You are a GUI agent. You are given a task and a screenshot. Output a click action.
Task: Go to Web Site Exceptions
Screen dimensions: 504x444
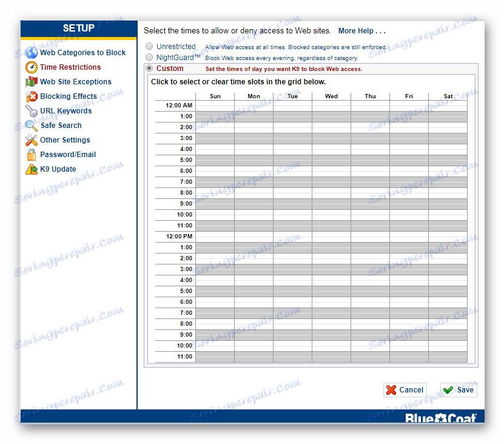(x=76, y=82)
